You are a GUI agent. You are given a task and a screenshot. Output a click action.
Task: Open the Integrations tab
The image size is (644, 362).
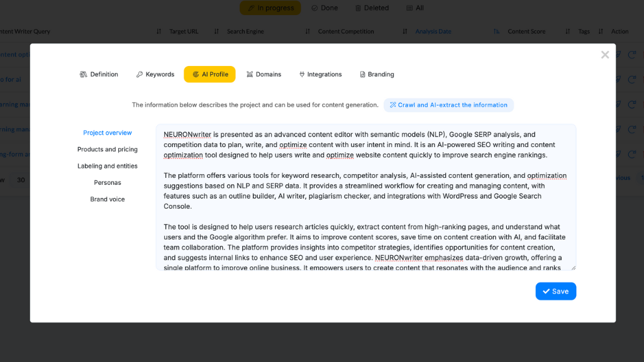[320, 74]
